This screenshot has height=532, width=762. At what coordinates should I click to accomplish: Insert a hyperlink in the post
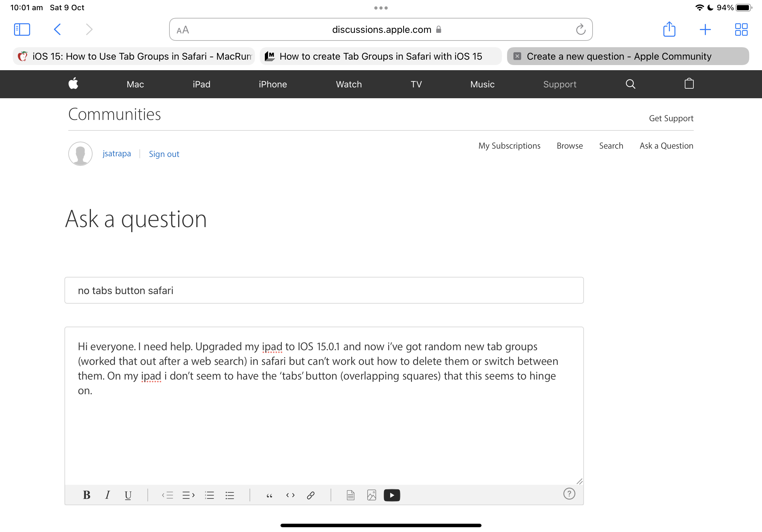pos(311,495)
